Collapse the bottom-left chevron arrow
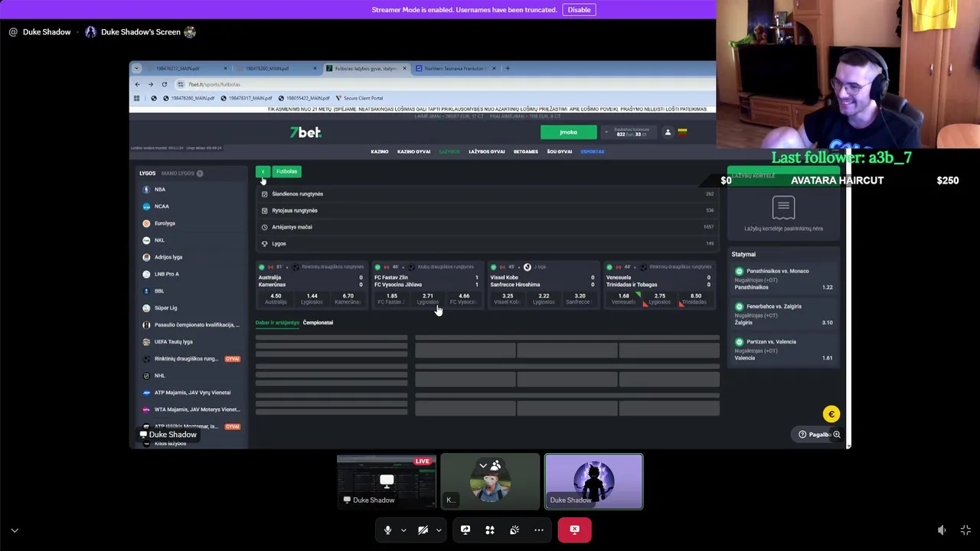 (15, 530)
